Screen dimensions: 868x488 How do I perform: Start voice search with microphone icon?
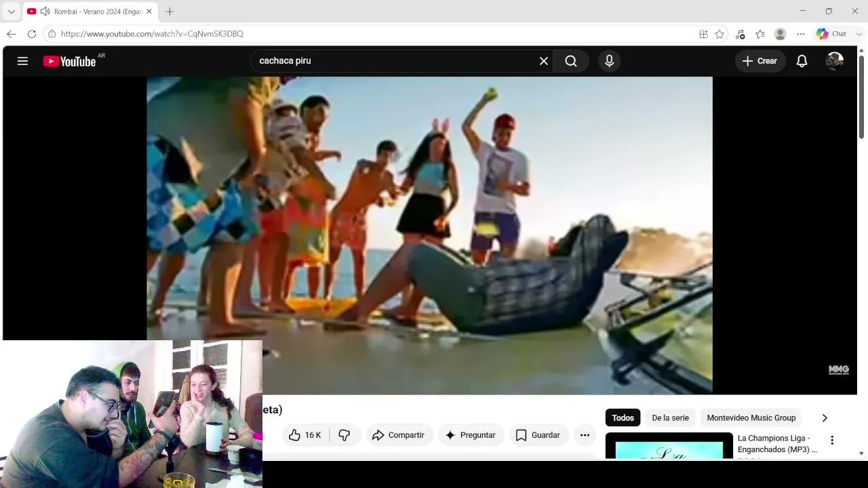point(609,61)
